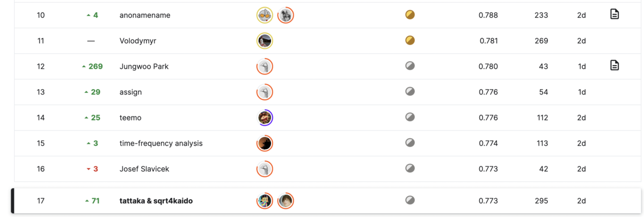Open second avatar of tattaka & sqrt4kaido

[286, 201]
